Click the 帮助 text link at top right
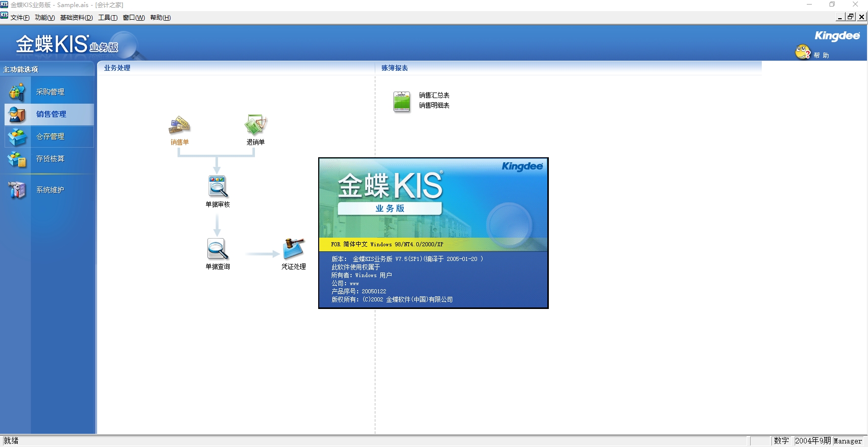The image size is (868, 447). point(821,56)
